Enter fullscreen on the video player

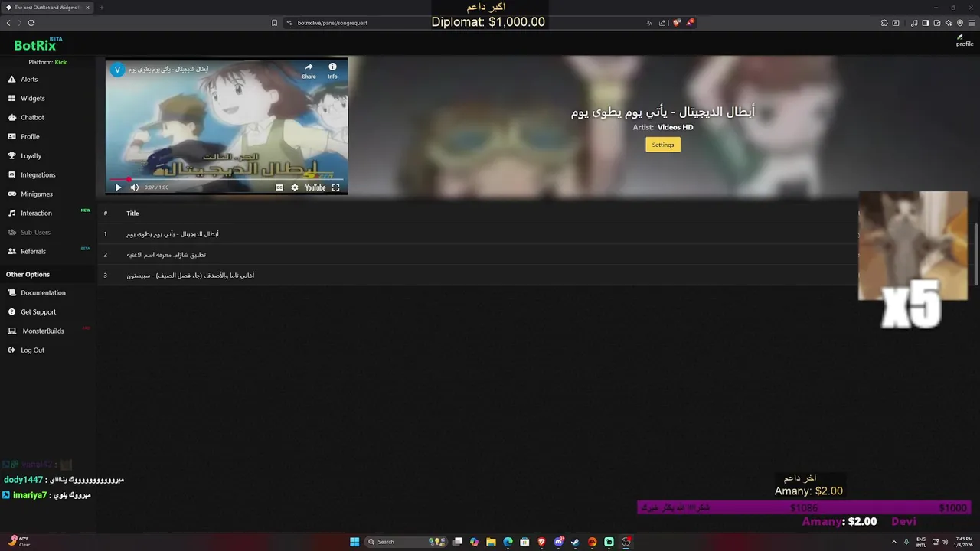tap(335, 187)
